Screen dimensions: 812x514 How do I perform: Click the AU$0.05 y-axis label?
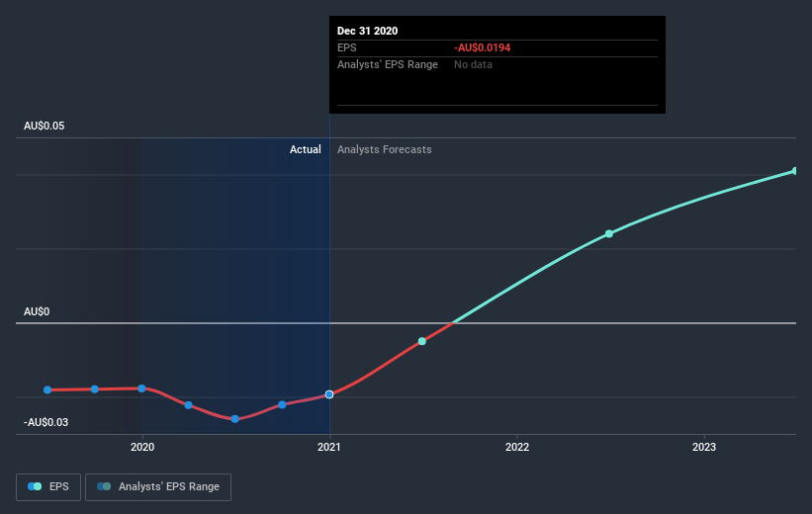point(45,126)
